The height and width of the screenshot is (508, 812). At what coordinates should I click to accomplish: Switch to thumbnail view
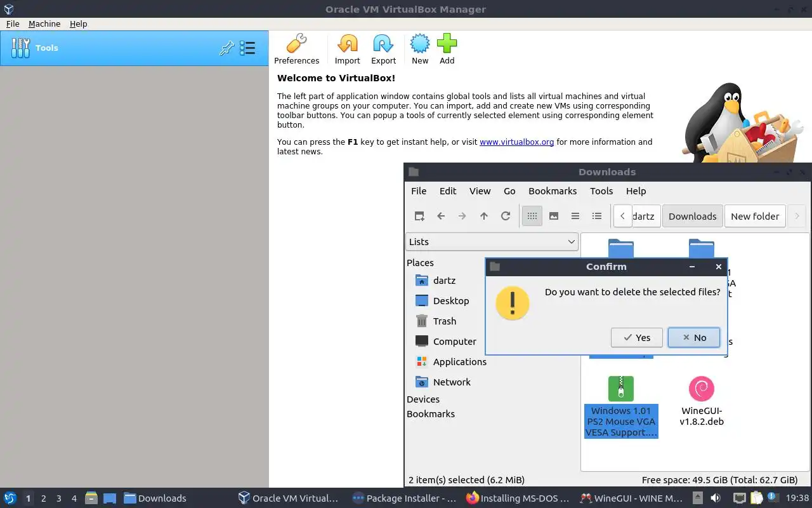point(554,216)
